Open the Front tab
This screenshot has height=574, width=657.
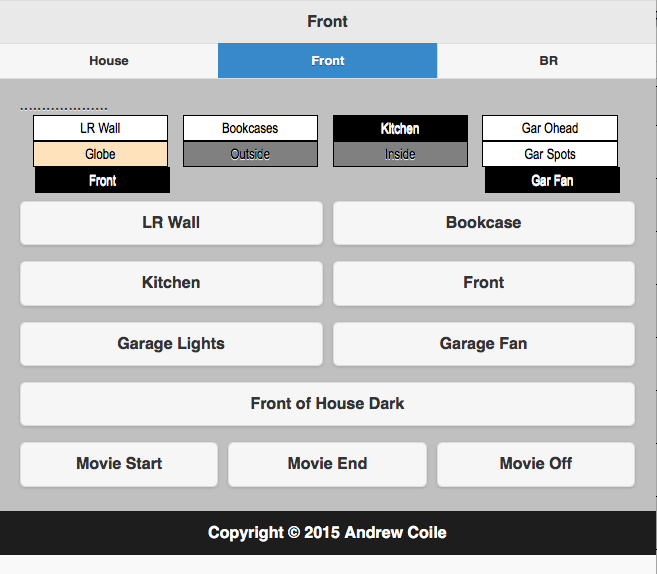click(328, 61)
